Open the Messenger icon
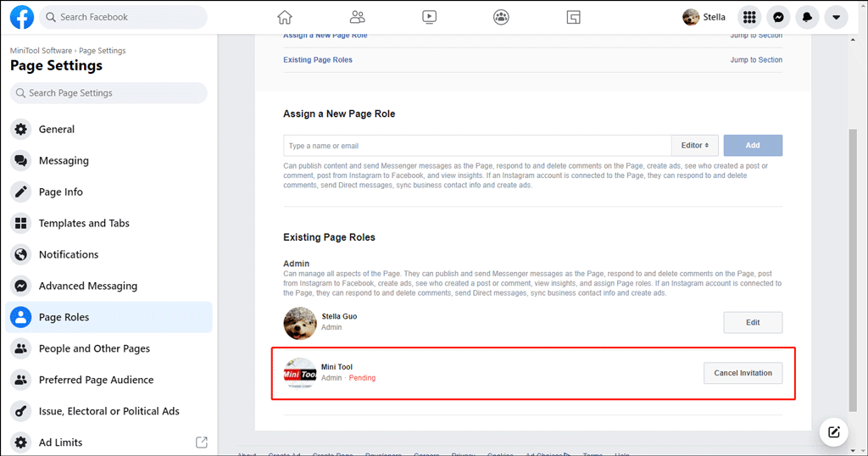 [778, 17]
